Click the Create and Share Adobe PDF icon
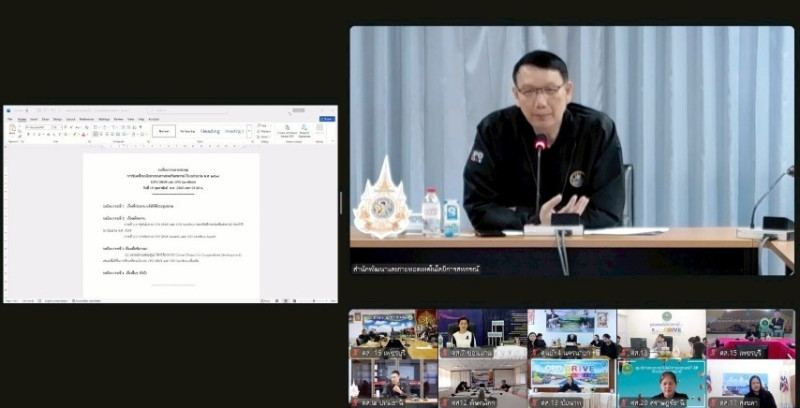This screenshot has height=408, width=800. 287,130
